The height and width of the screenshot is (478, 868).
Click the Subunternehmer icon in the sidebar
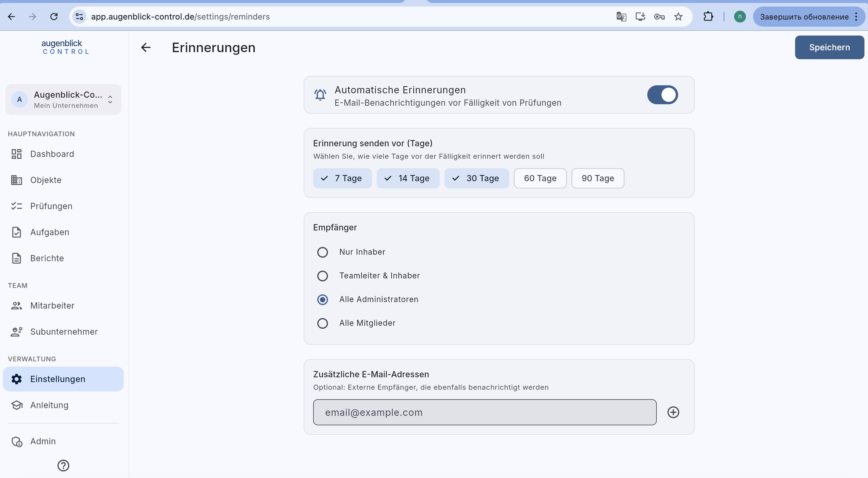tap(17, 332)
